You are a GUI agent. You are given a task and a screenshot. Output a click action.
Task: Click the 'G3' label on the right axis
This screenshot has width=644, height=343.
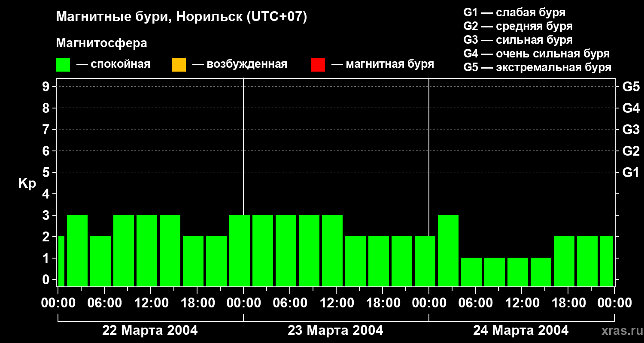pos(631,129)
